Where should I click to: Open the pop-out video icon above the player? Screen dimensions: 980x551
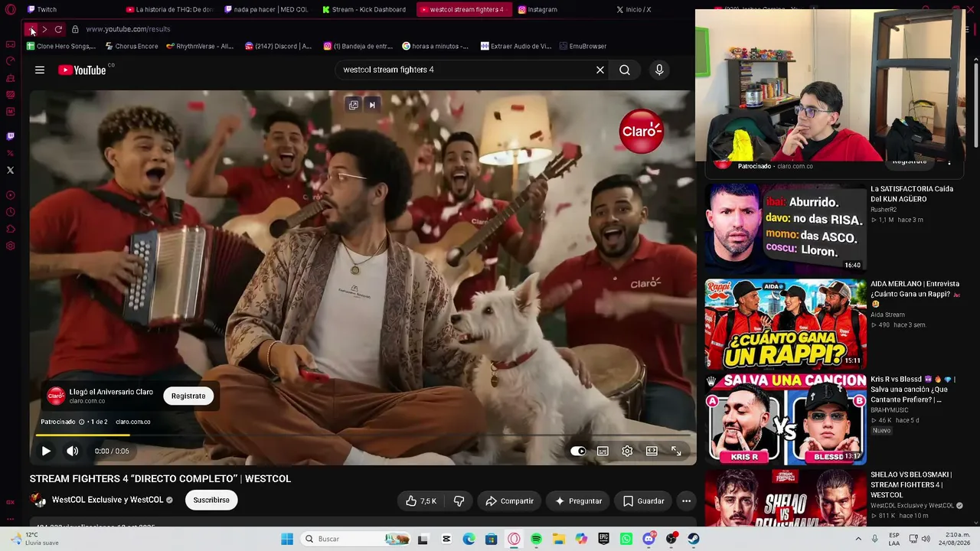[x=353, y=105]
